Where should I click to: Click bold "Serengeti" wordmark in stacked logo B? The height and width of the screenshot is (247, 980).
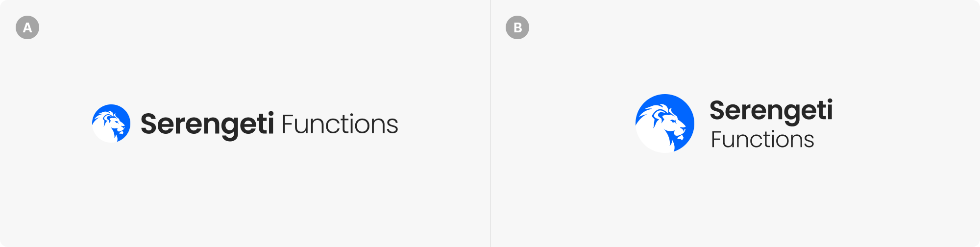771,110
